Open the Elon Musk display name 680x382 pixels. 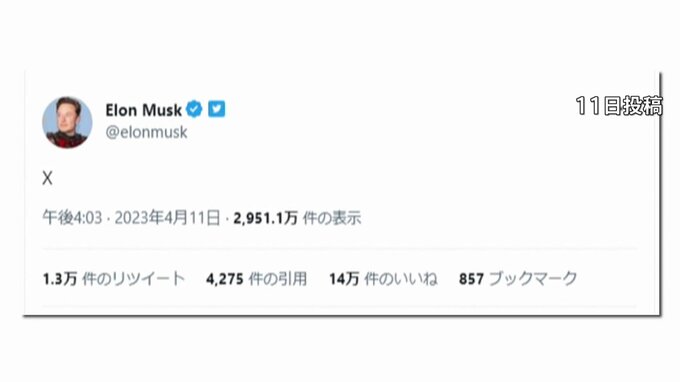click(x=143, y=110)
